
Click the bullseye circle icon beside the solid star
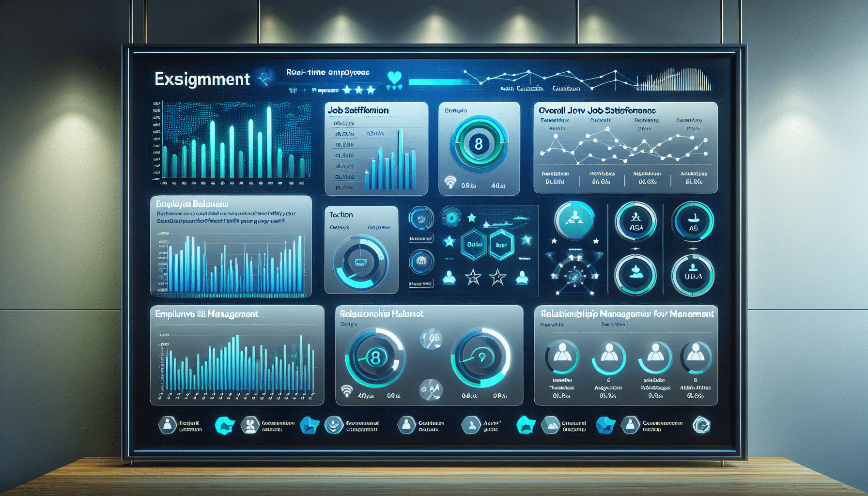[x=451, y=218]
